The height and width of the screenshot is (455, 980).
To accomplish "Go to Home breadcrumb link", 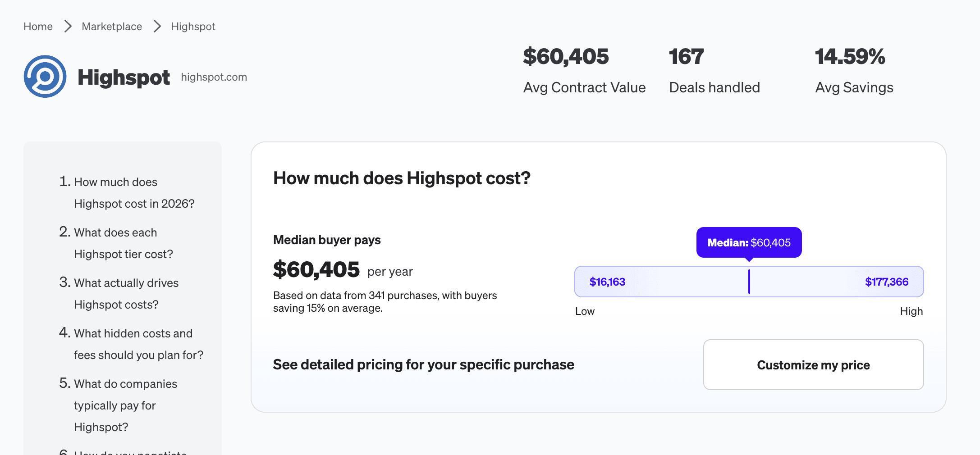I will [38, 27].
